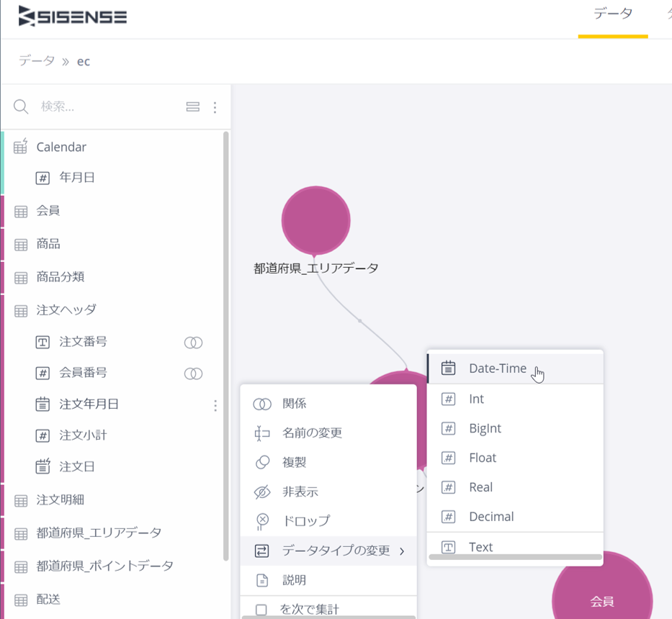Click the 都道府県_エリアデータ node circle
The width and height of the screenshot is (672, 619).
click(x=316, y=221)
